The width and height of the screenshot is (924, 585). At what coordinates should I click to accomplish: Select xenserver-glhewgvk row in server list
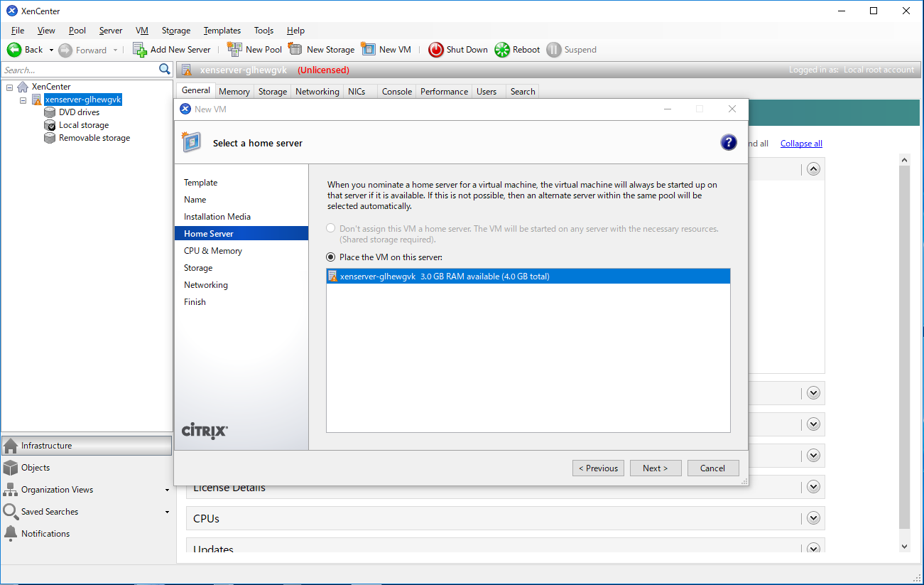[x=528, y=277]
